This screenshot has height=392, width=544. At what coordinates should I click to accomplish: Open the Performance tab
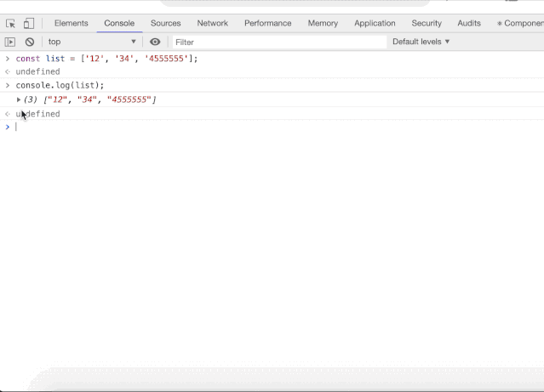coord(268,23)
